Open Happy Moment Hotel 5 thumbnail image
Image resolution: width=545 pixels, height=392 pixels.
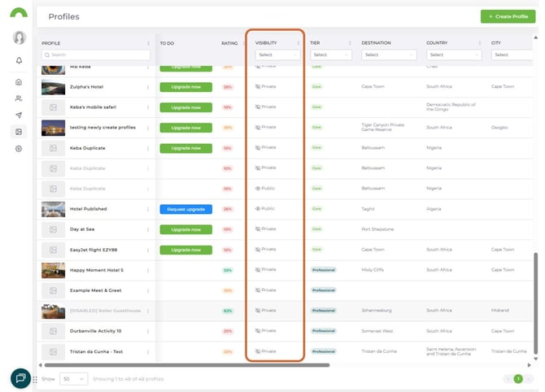pos(53,270)
